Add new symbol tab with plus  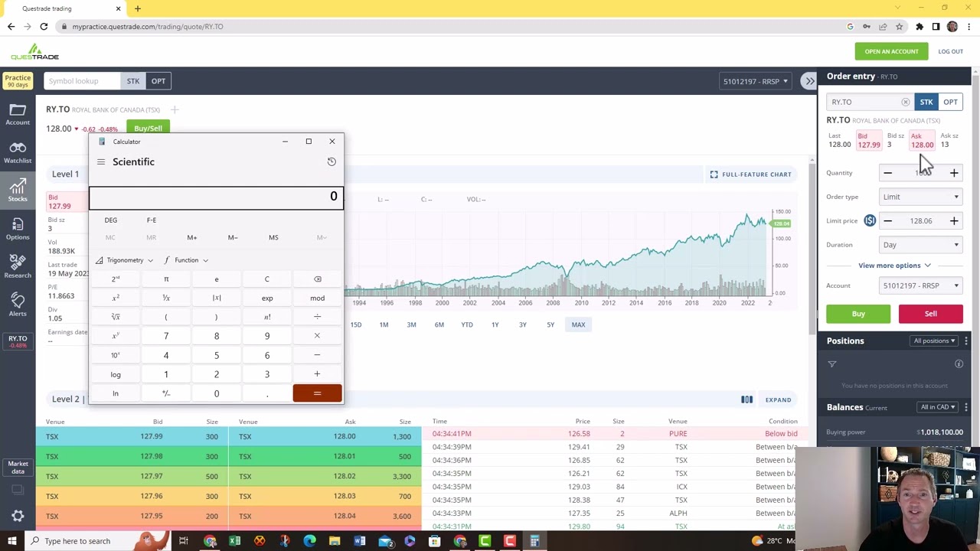175,109
